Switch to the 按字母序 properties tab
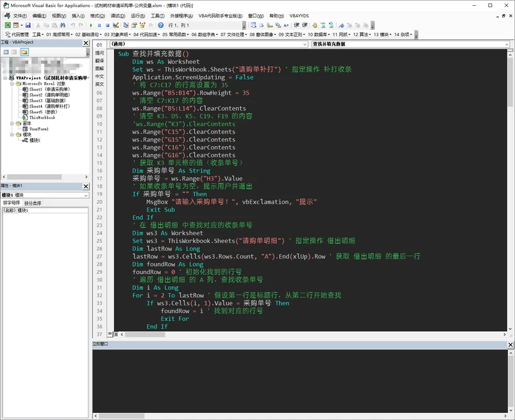 tap(12, 203)
